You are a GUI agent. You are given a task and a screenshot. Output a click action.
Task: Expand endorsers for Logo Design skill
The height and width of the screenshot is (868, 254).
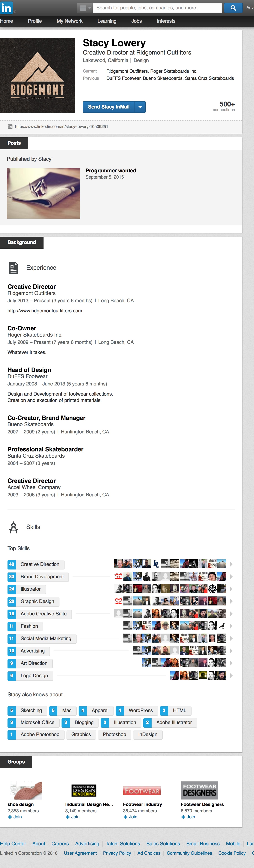(231, 675)
